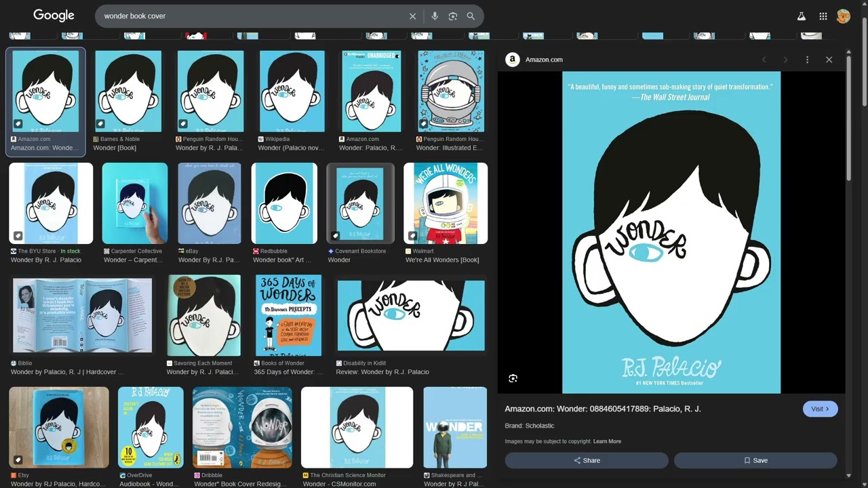Open the eBay Wonder By R.J. Palacio thumbnail
The image size is (868, 488).
point(210,203)
